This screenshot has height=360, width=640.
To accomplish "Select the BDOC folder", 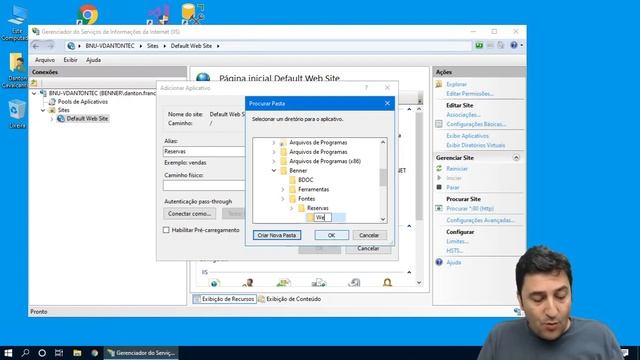I will [305, 180].
